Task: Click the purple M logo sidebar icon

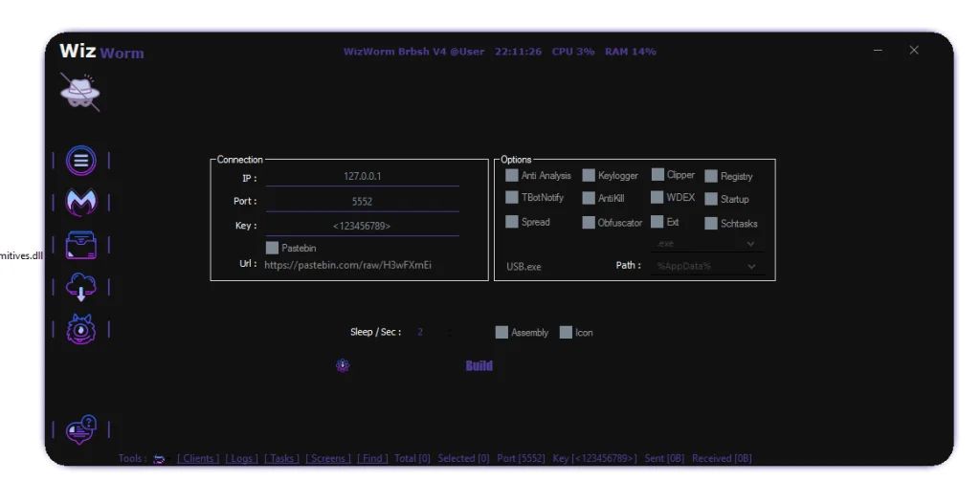Action: [80, 202]
